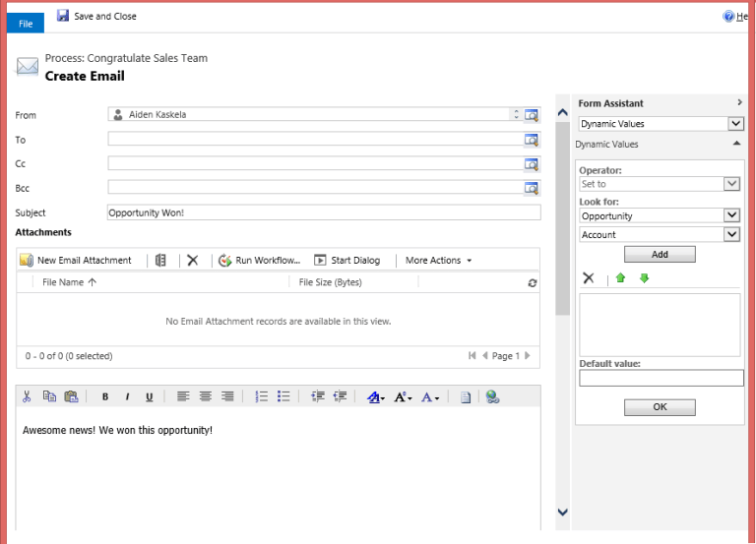This screenshot has height=544, width=756.
Task: Open the Help icon
Action: [x=728, y=17]
